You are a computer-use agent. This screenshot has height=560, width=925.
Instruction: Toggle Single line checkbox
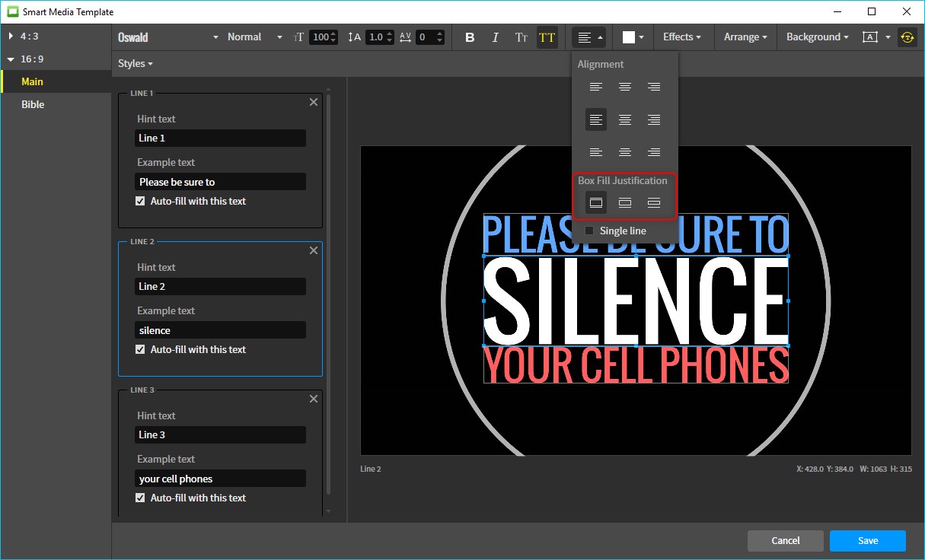tap(589, 231)
